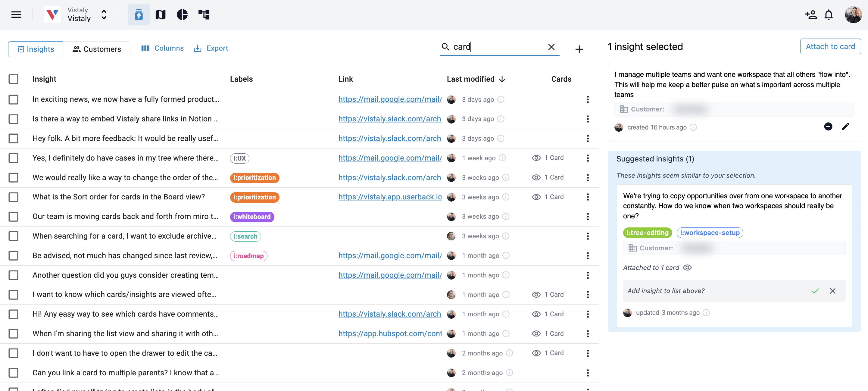The height and width of the screenshot is (391, 868).
Task: Open the user profile avatar
Action: [x=853, y=14]
